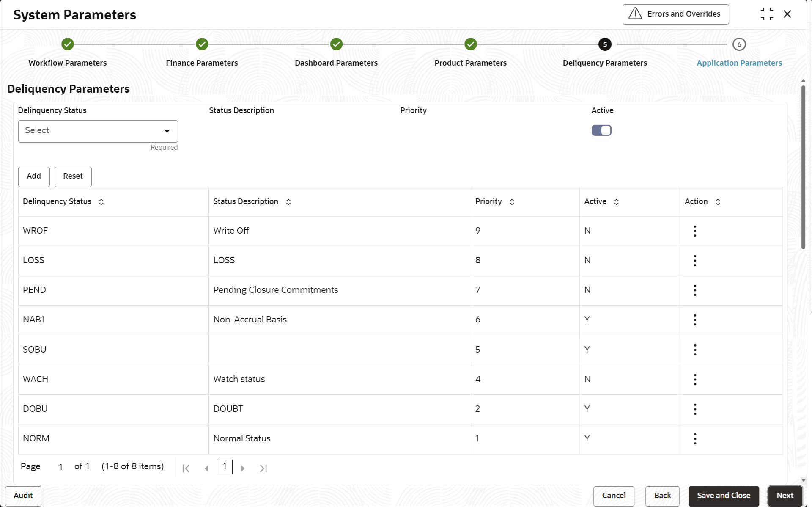Select the WROF status cell

113,231
